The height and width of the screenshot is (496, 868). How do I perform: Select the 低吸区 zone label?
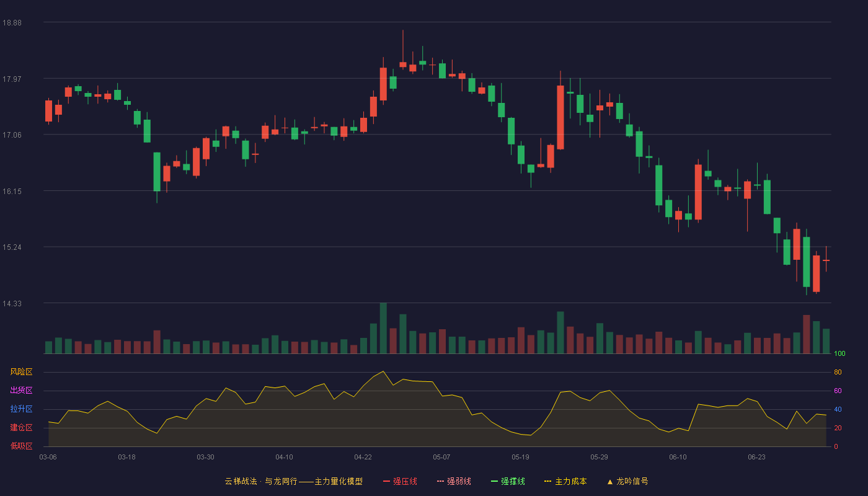pyautogui.click(x=21, y=446)
